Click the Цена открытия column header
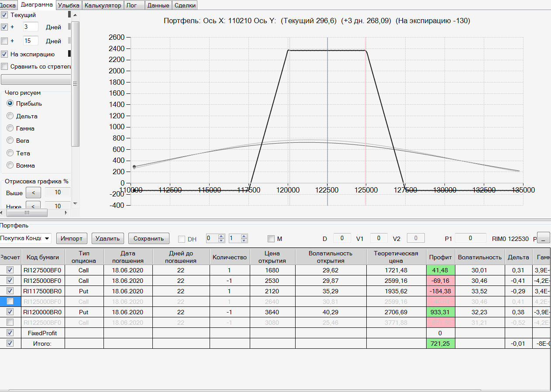This screenshot has height=392, width=551. [x=272, y=257]
